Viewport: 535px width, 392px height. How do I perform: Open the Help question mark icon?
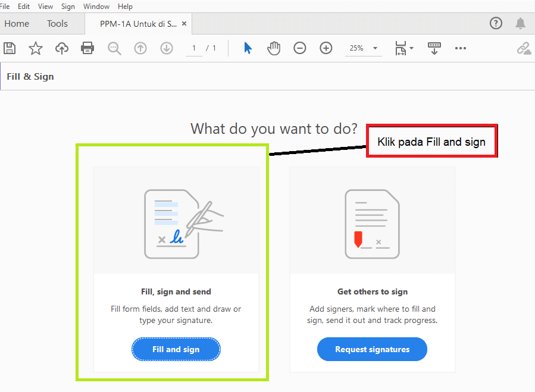496,23
